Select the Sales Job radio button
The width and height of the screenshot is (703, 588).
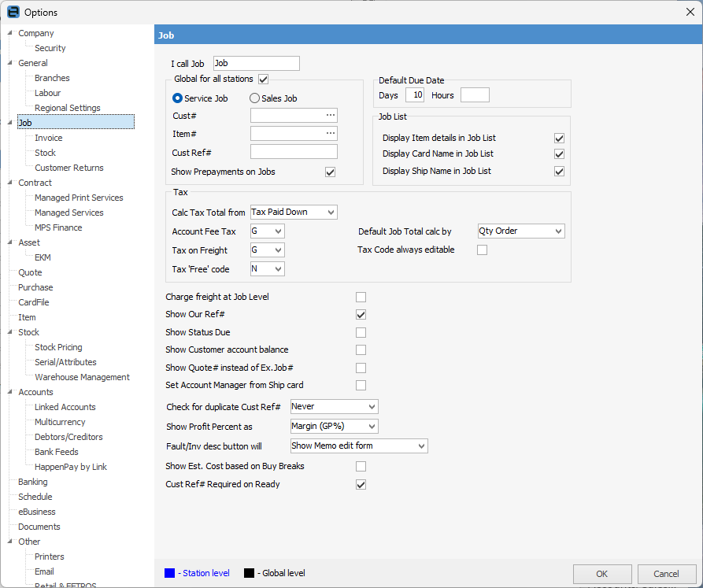point(254,98)
